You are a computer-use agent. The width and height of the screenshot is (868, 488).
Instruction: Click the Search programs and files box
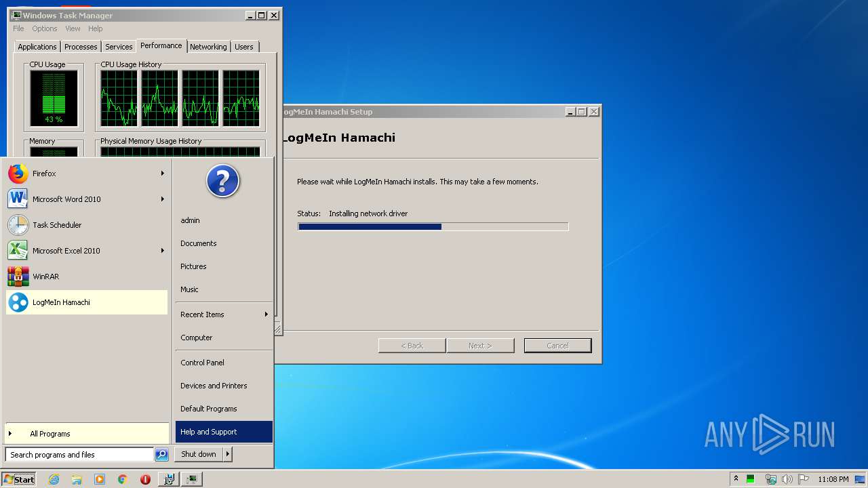pyautogui.click(x=79, y=455)
